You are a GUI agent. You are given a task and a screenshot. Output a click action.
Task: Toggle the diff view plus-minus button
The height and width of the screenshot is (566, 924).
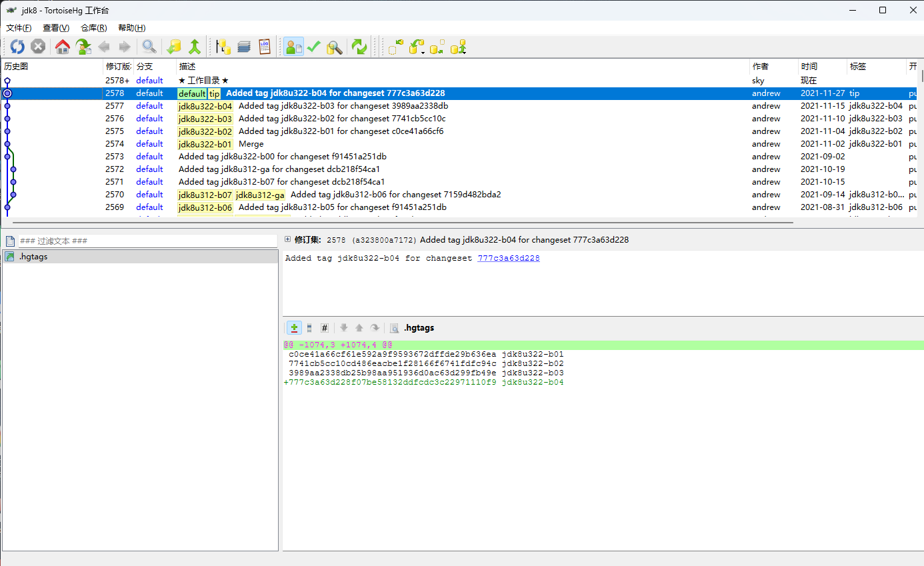click(x=294, y=328)
